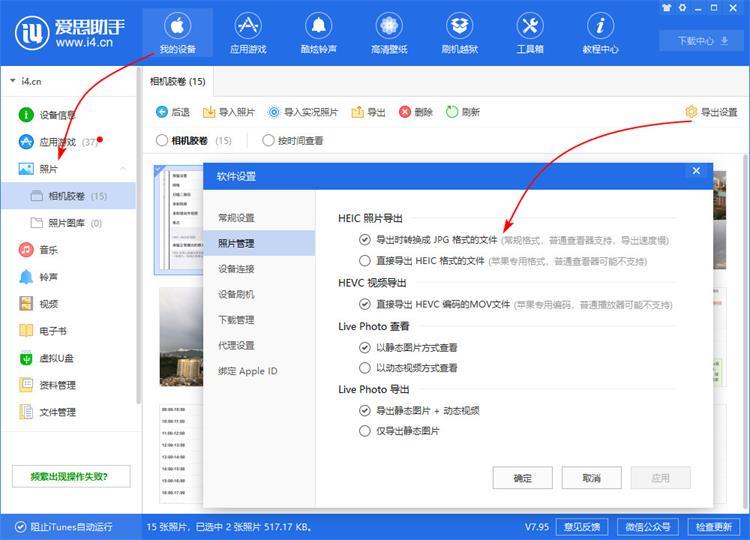Select 直接导出 HEIC 格式的文件 option
750x540 pixels.
[x=364, y=261]
